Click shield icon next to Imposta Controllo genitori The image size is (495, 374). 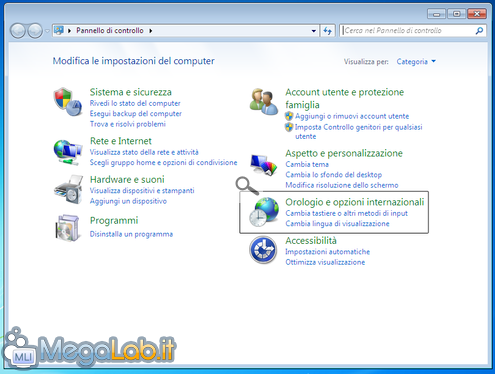pyautogui.click(x=289, y=127)
